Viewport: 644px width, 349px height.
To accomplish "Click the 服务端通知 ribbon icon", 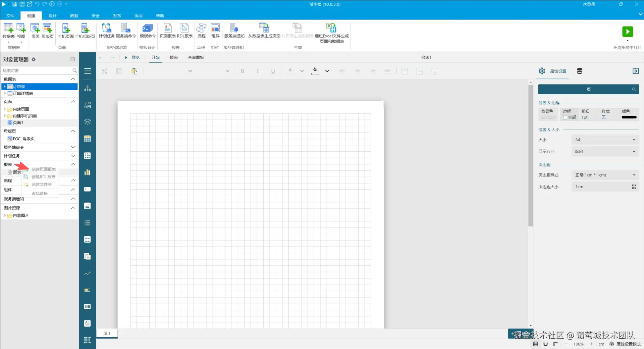I will pyautogui.click(x=234, y=31).
